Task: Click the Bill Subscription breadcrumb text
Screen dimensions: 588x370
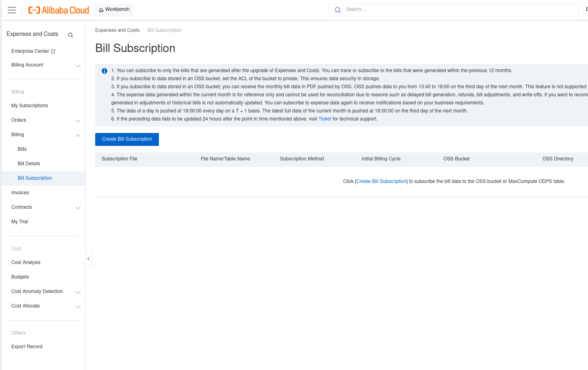Action: click(x=165, y=30)
